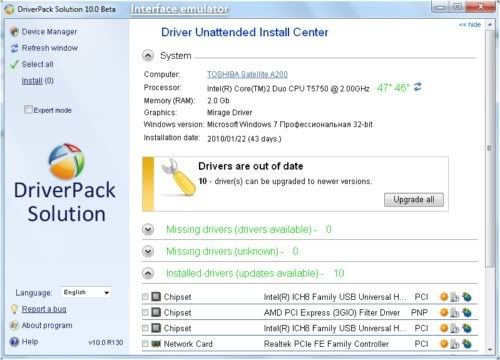Click the version label v10.0 R130
500x360 pixels.
pos(106,342)
